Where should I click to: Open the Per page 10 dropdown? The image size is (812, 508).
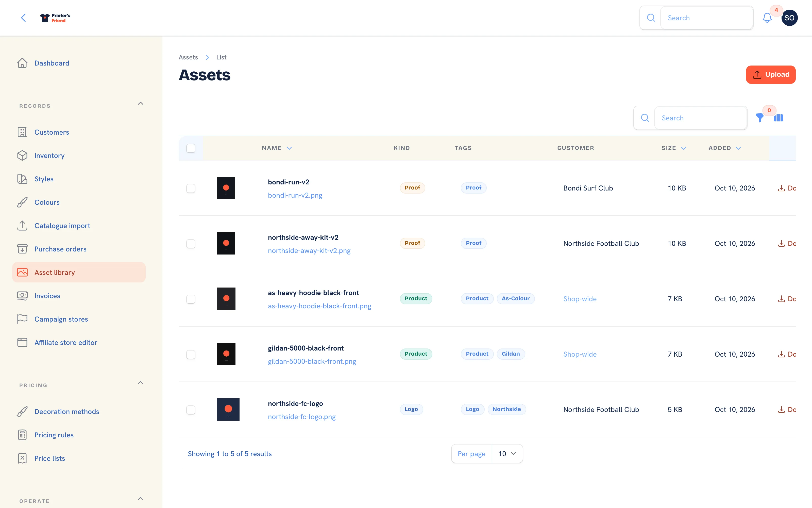click(507, 454)
